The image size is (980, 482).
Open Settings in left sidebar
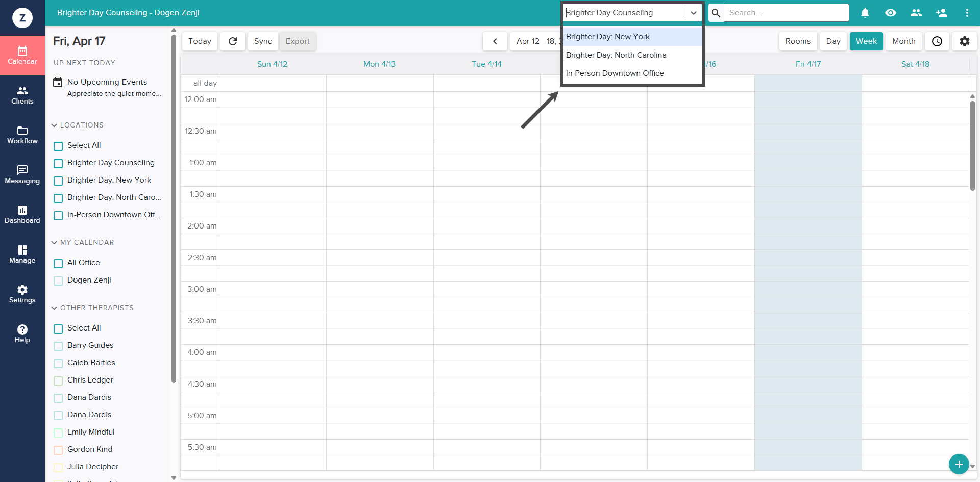click(x=22, y=294)
